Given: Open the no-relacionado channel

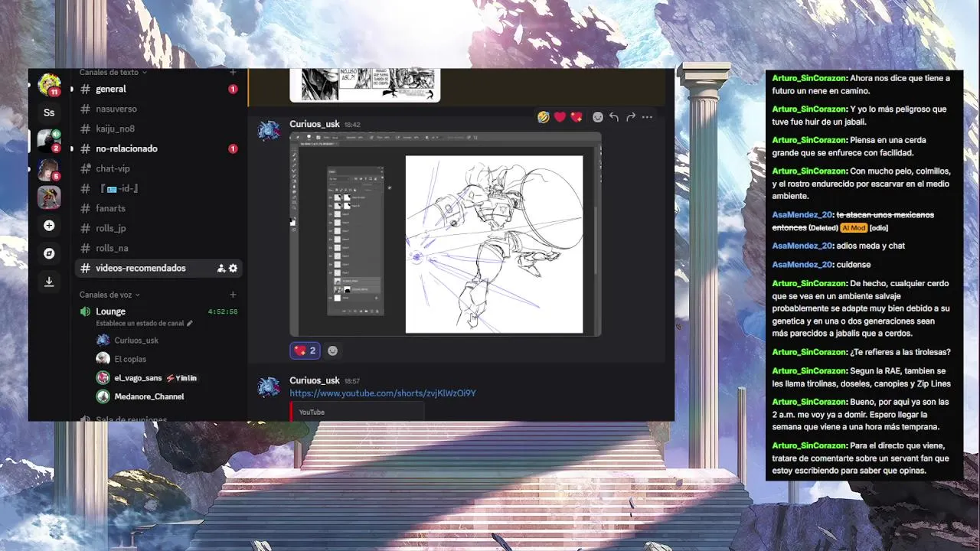Looking at the screenshot, I should pos(158,148).
